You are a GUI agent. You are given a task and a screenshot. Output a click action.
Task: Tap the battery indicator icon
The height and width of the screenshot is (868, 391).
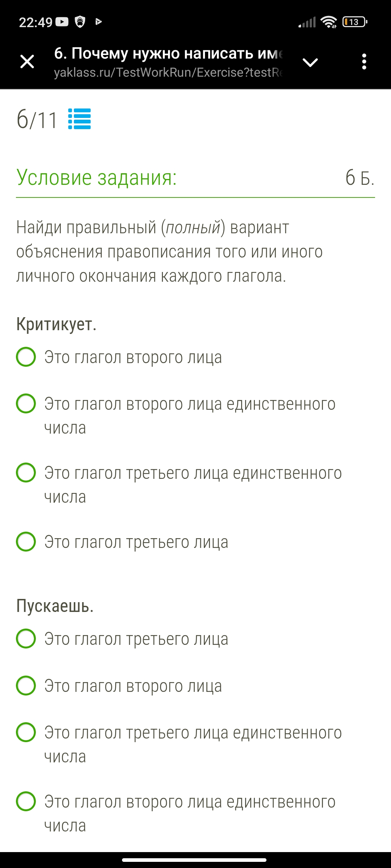coord(355,22)
